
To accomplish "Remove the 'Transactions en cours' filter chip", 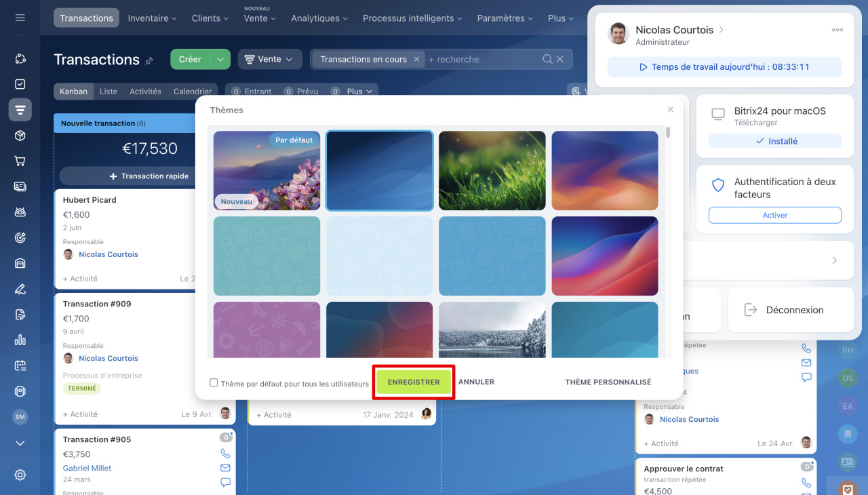I will pyautogui.click(x=416, y=59).
